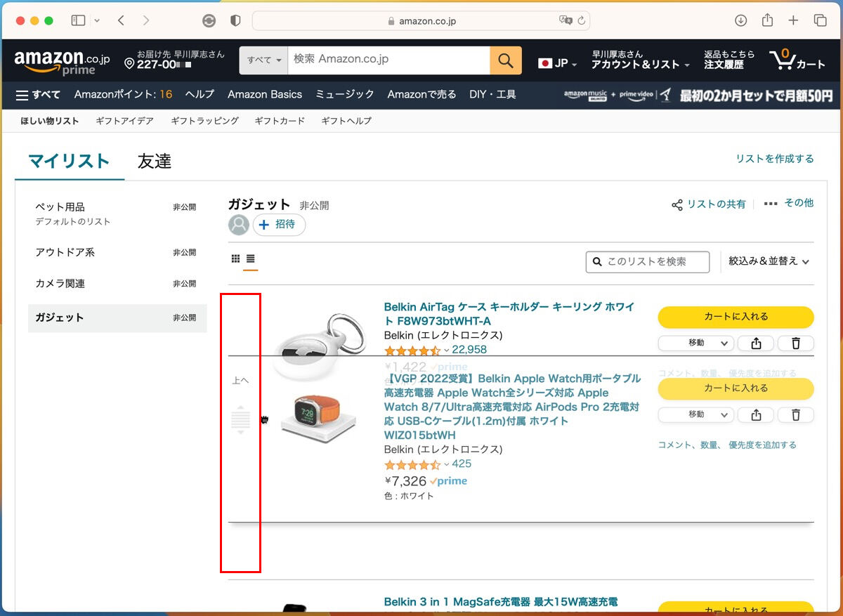Image resolution: width=843 pixels, height=616 pixels.
Task: Focus the このリストを検索 field
Action: pyautogui.click(x=648, y=261)
